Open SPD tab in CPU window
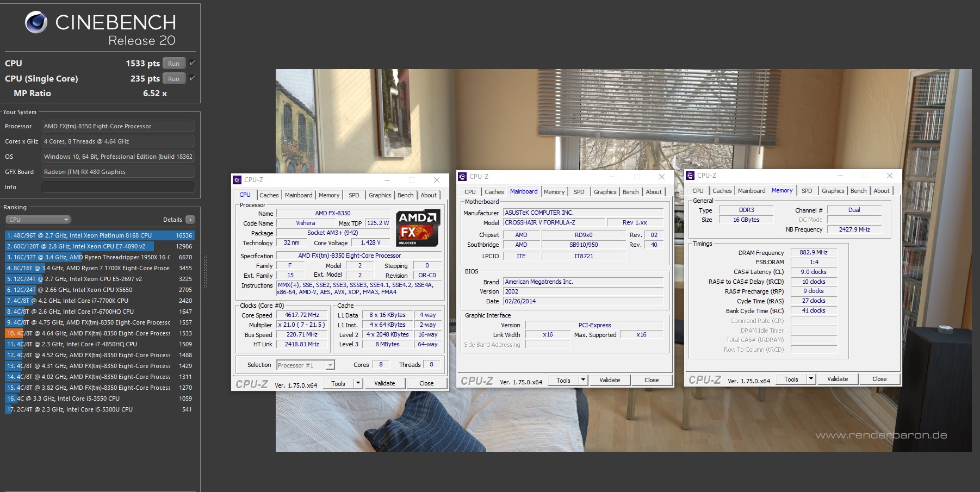This screenshot has height=492, width=980. pyautogui.click(x=354, y=195)
